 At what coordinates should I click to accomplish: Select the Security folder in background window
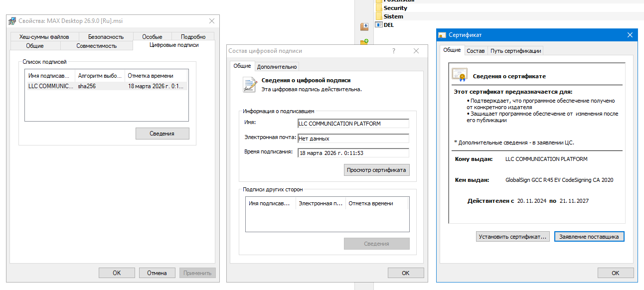(395, 8)
